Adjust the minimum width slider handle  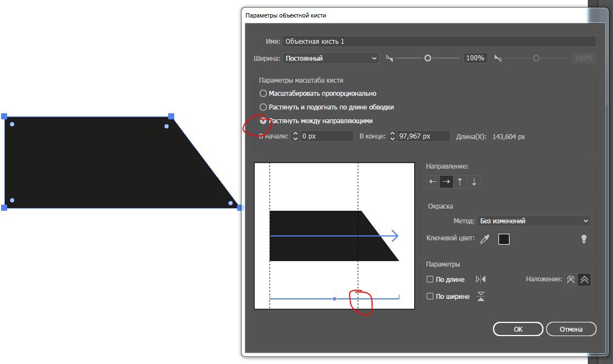pyautogui.click(x=428, y=58)
